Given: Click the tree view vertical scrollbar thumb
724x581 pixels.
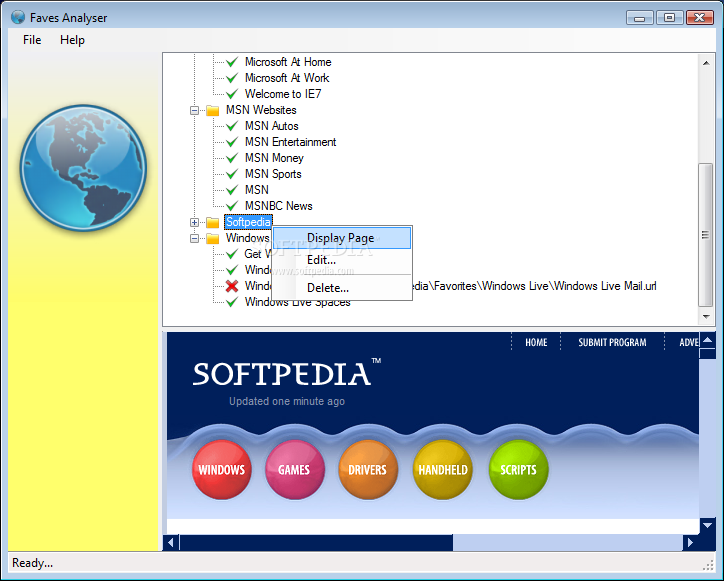Looking at the screenshot, I should click(706, 235).
